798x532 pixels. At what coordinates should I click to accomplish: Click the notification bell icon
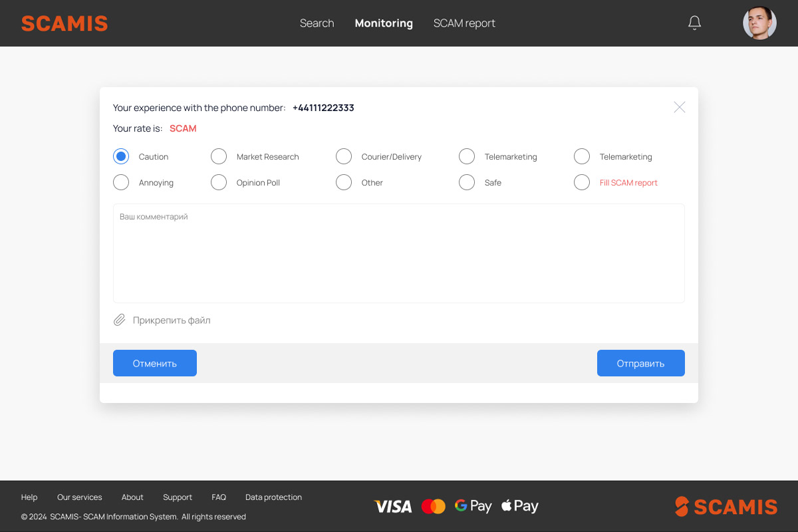[694, 23]
